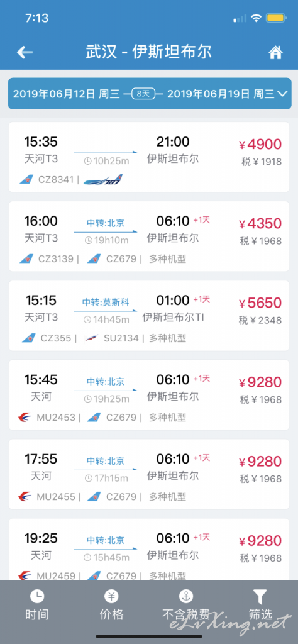Tap the back arrow icon
The height and width of the screenshot is (644, 298).
click(25, 52)
